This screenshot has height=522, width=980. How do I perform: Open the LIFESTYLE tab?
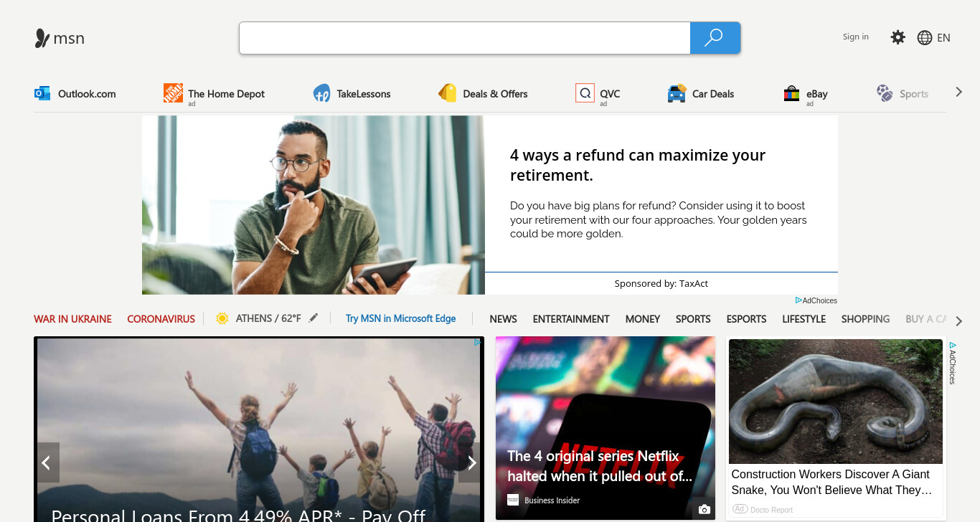pyautogui.click(x=804, y=319)
